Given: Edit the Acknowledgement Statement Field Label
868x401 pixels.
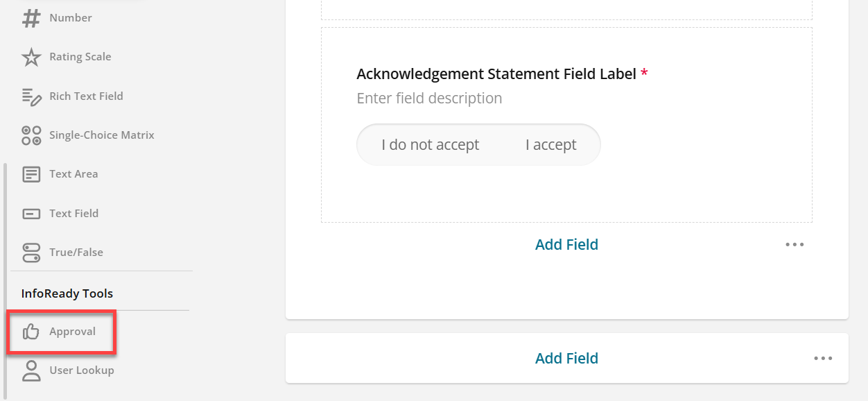Looking at the screenshot, I should click(x=495, y=74).
